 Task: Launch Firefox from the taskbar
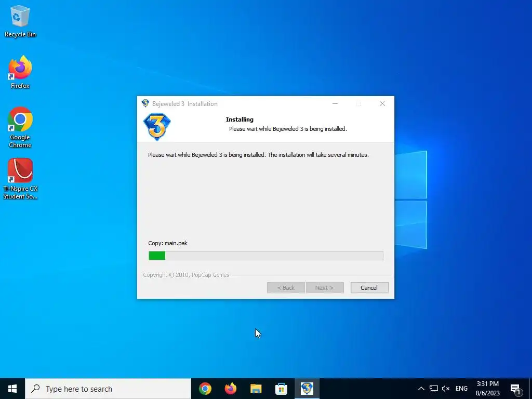coord(230,389)
